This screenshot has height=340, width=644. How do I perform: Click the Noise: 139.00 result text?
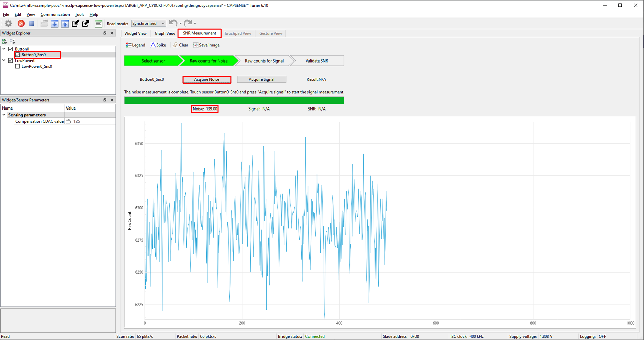pyautogui.click(x=205, y=109)
